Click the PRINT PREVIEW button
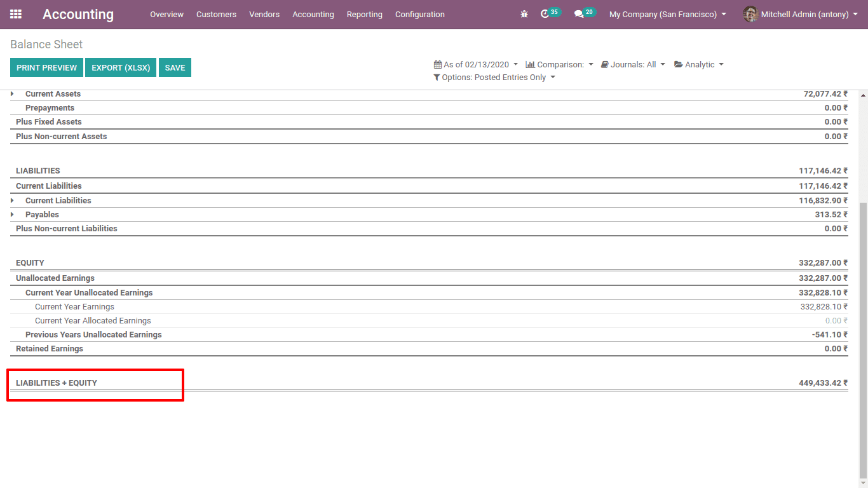 (47, 67)
